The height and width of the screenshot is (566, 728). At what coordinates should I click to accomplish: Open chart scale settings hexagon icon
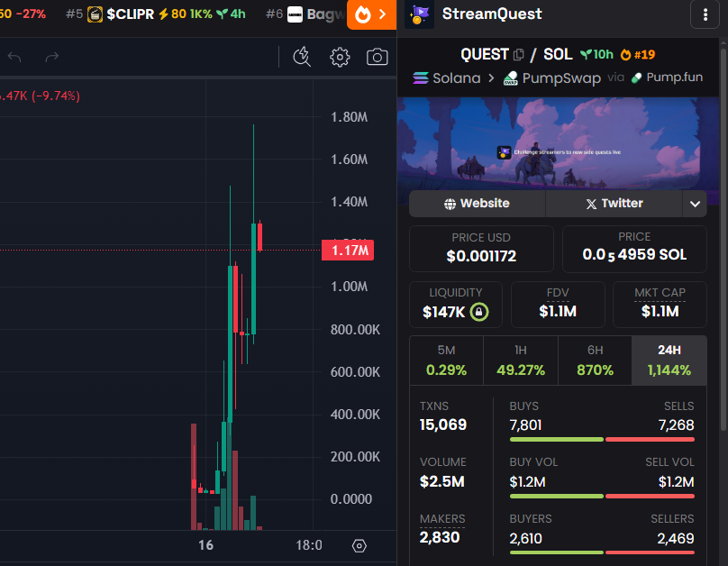point(359,545)
